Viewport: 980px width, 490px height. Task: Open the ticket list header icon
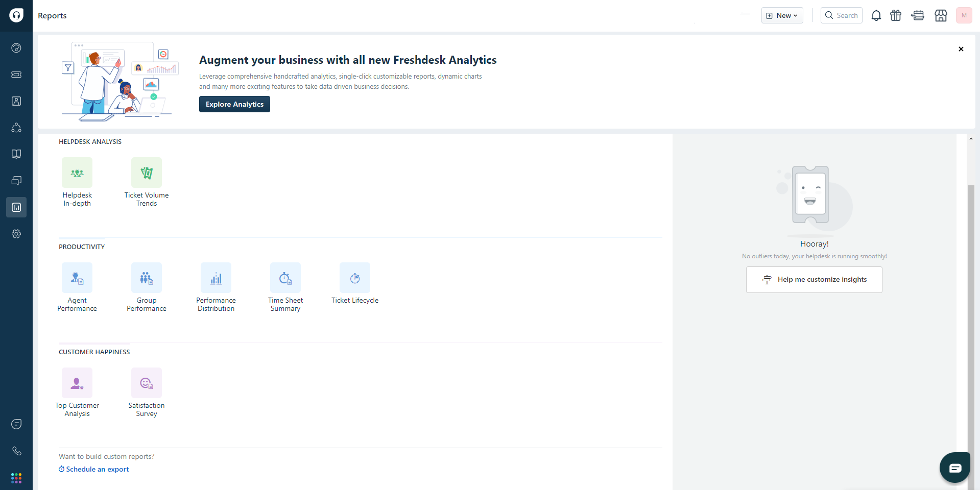click(918, 15)
